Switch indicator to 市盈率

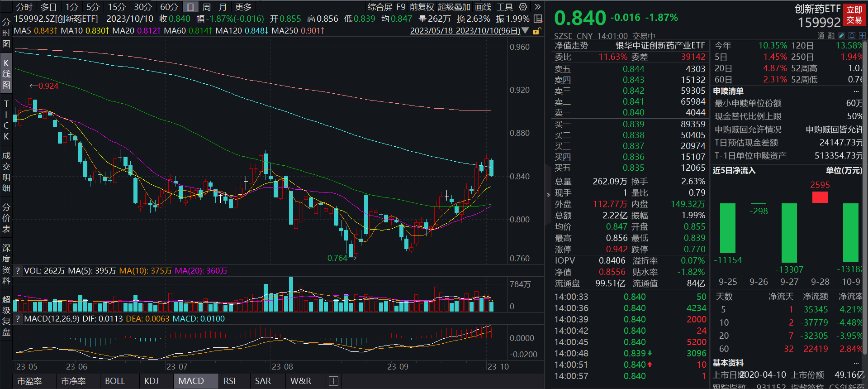click(29, 381)
